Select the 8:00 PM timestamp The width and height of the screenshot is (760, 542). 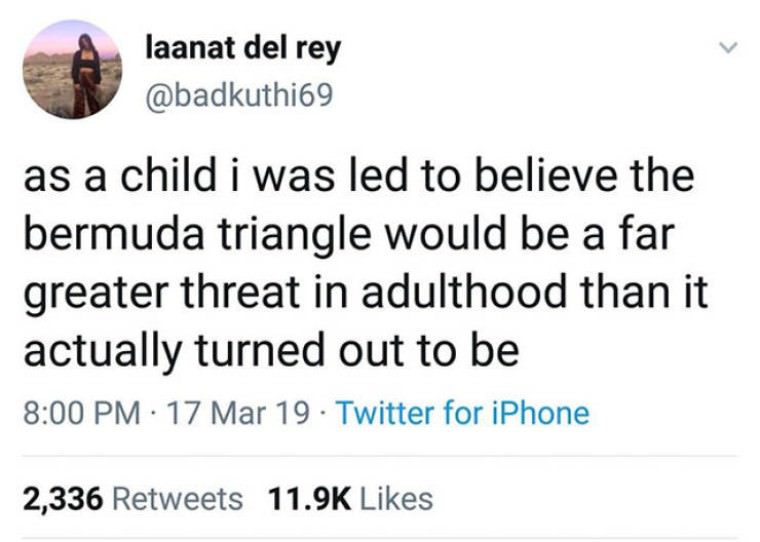[82, 414]
